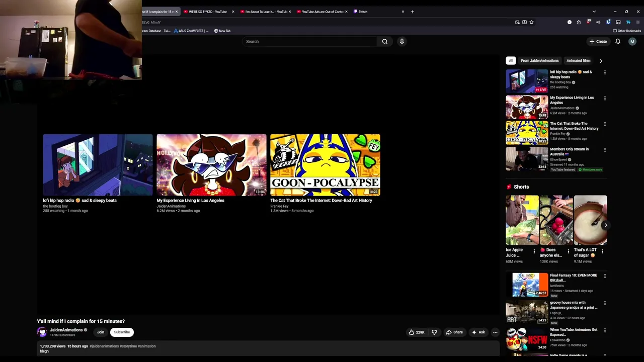
Task: Open options for That's A LOT of sugar short
Action: 603,250
